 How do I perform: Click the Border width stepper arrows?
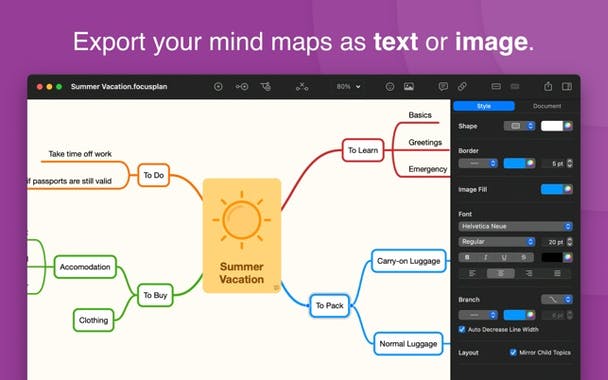point(570,164)
